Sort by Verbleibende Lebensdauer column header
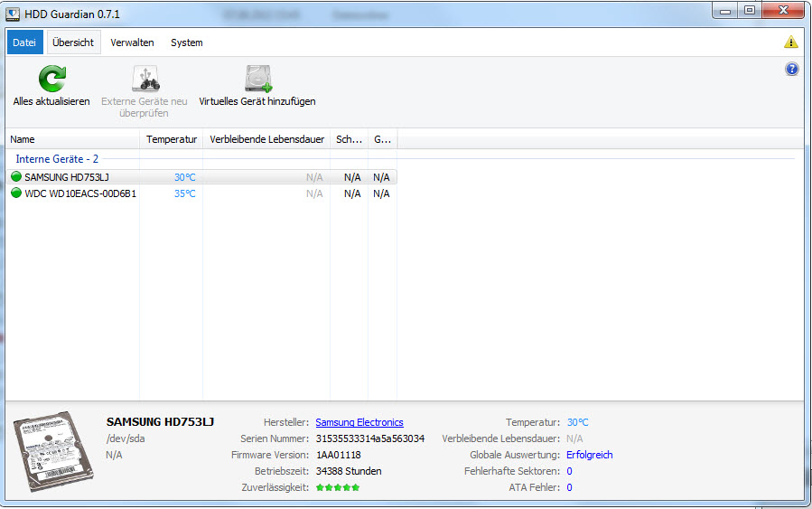The height and width of the screenshot is (509, 812). (266, 139)
